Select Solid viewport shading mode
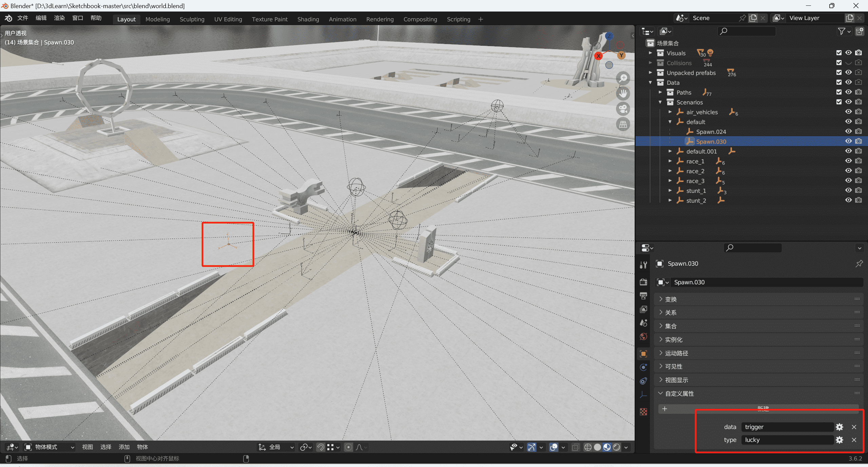 click(x=598, y=447)
